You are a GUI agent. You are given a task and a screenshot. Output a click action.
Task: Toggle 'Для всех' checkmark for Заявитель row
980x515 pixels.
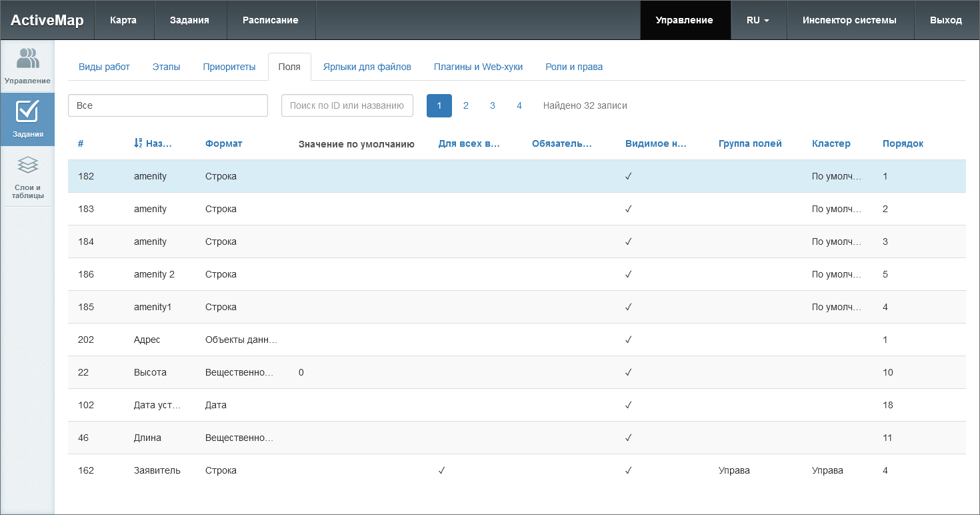(441, 470)
